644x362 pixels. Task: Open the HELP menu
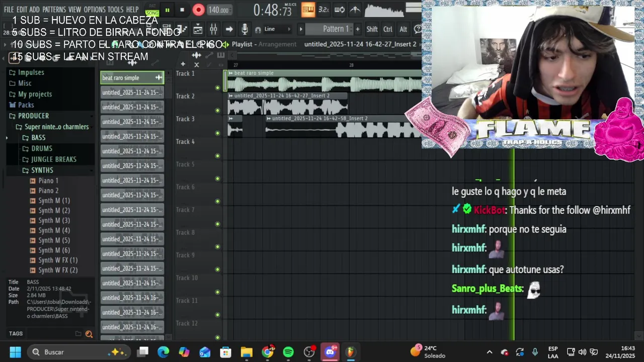(x=132, y=10)
